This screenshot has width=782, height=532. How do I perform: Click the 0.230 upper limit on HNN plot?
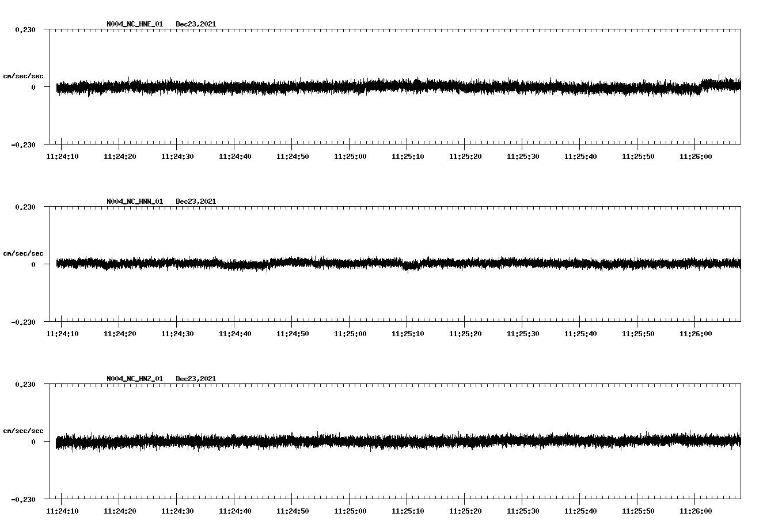(x=25, y=207)
